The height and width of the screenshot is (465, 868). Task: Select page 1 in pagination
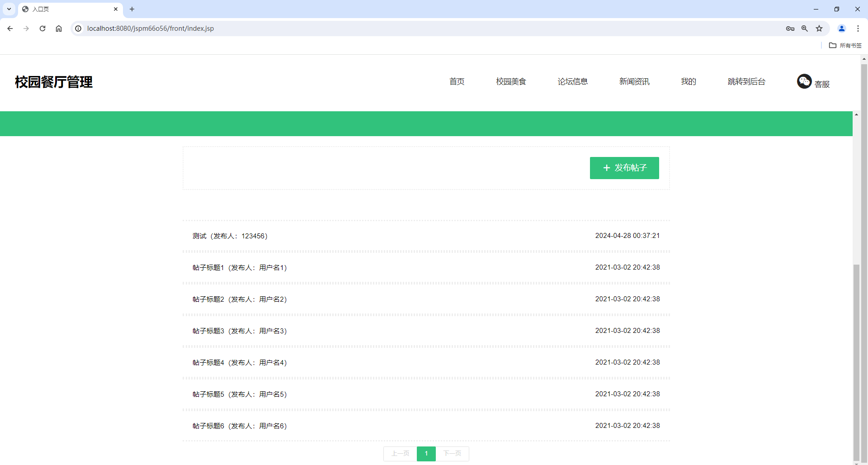[x=426, y=453]
